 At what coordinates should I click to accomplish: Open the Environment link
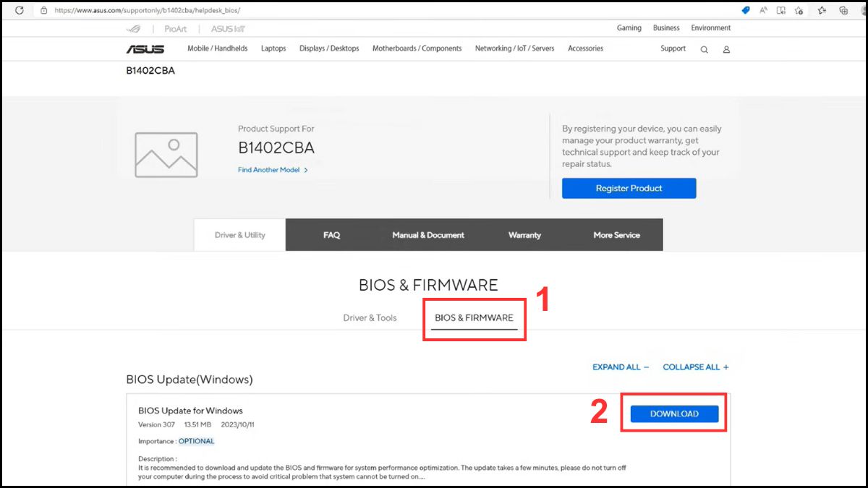point(711,27)
